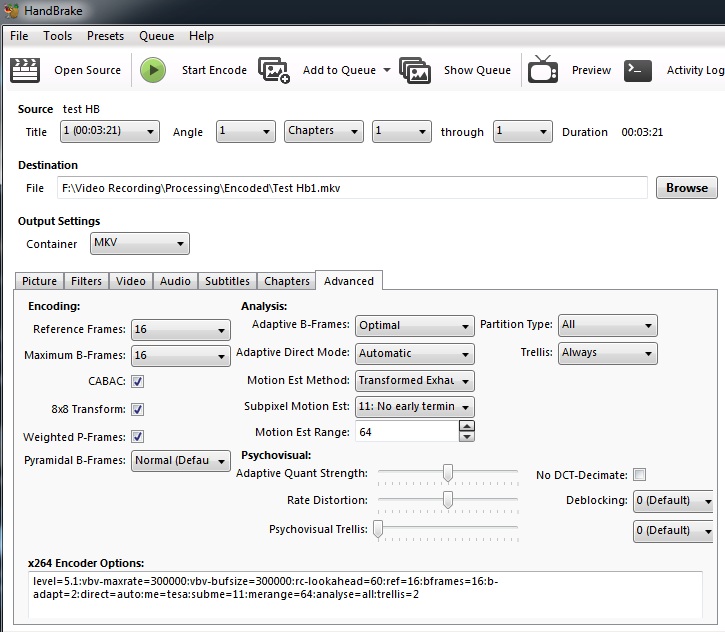Open the Trellis dropdown set to Always
Viewport: 725px width, 632px height.
pos(608,353)
